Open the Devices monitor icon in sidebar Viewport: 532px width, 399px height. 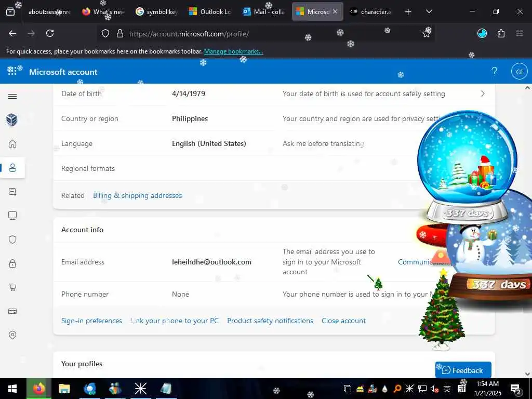coord(12,216)
